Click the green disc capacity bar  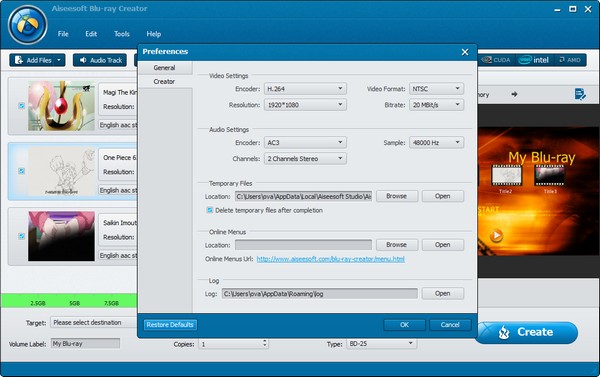pos(69,300)
